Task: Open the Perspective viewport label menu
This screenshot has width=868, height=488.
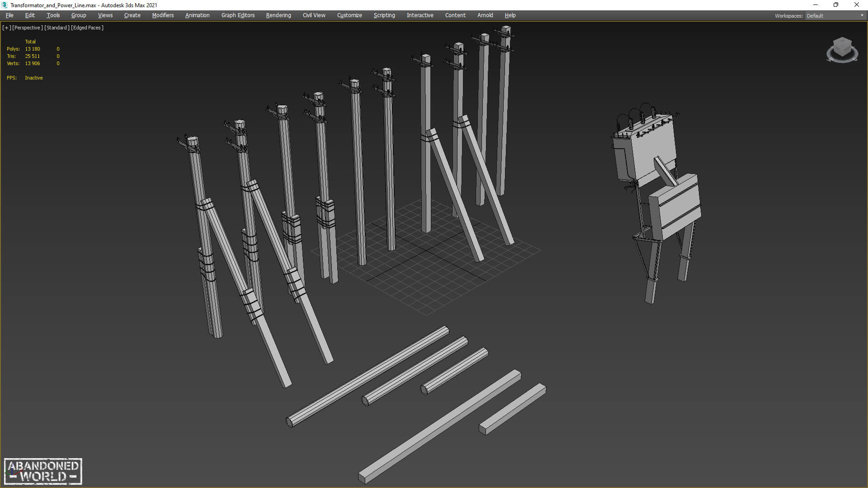Action: (27, 28)
